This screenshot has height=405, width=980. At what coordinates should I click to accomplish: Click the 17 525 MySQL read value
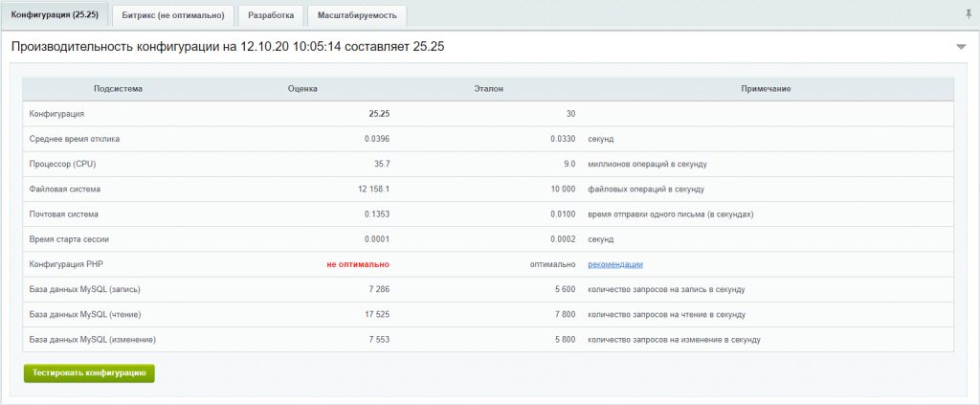pyautogui.click(x=377, y=315)
